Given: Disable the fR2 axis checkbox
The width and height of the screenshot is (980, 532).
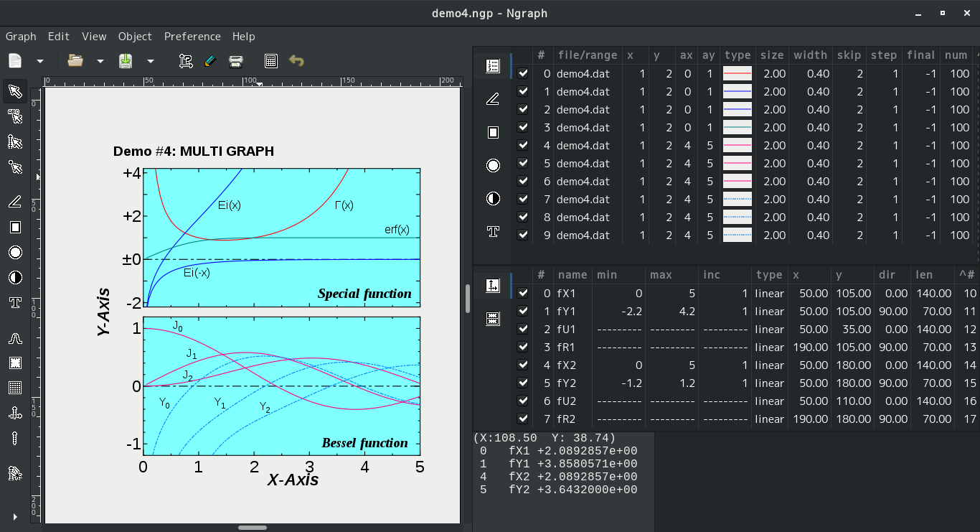Looking at the screenshot, I should click(523, 419).
